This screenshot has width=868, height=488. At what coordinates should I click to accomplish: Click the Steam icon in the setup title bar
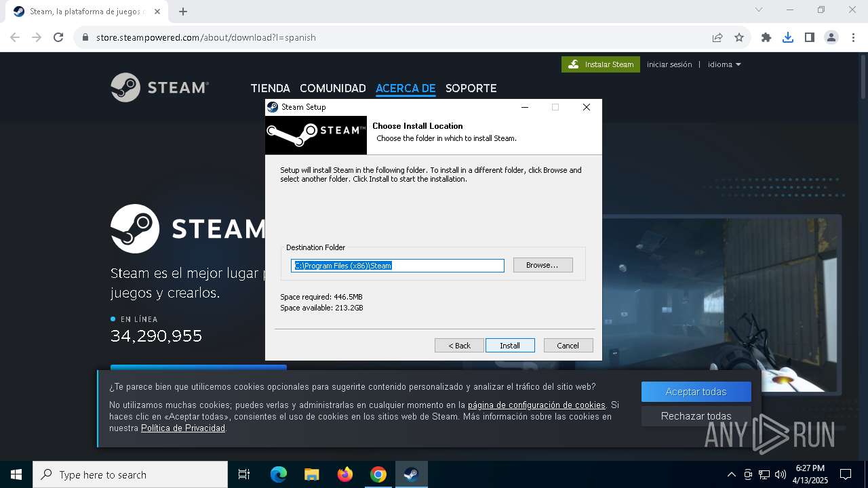pos(273,107)
